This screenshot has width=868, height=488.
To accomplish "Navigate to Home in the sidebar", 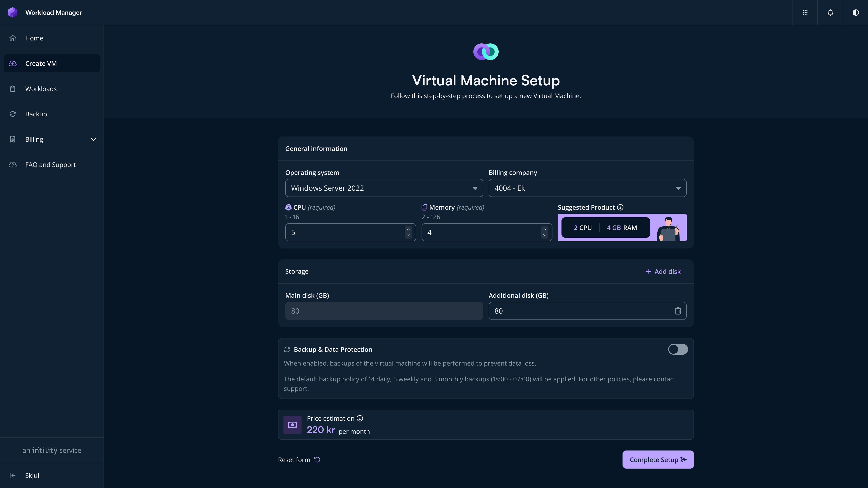I will 34,38.
